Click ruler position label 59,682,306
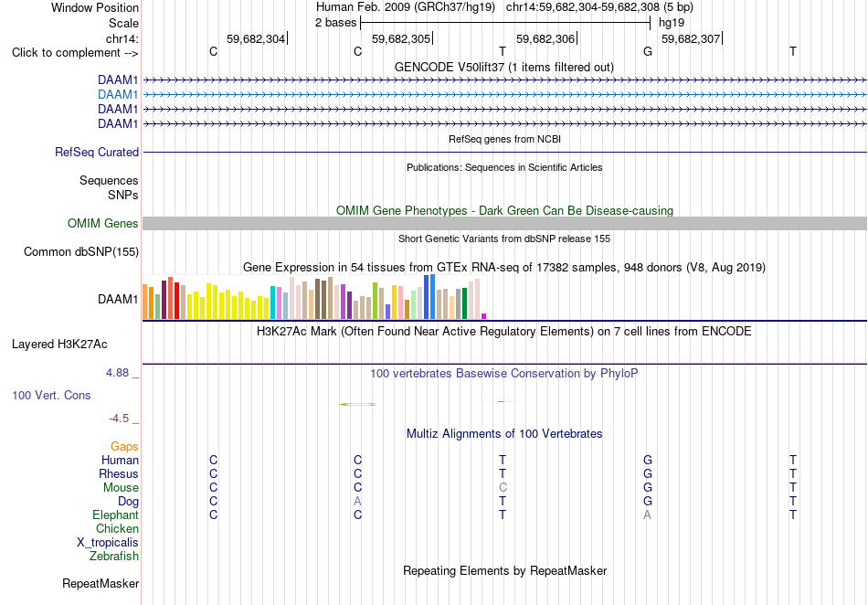Image resolution: width=868 pixels, height=605 pixels. click(x=545, y=38)
